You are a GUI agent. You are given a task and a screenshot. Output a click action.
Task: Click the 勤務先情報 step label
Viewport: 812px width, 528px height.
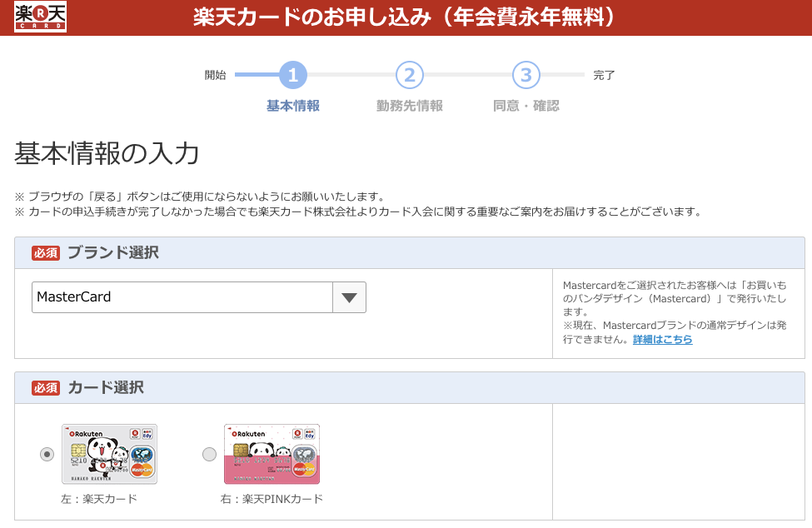click(410, 106)
